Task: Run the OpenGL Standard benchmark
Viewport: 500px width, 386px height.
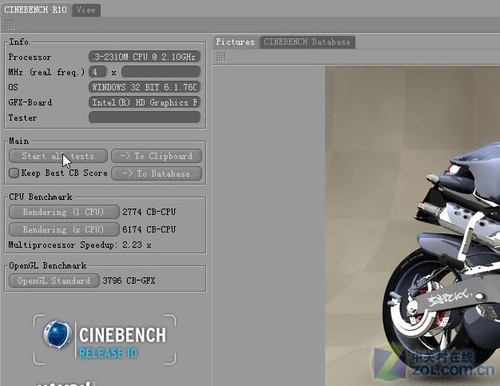Action: pyautogui.click(x=54, y=281)
